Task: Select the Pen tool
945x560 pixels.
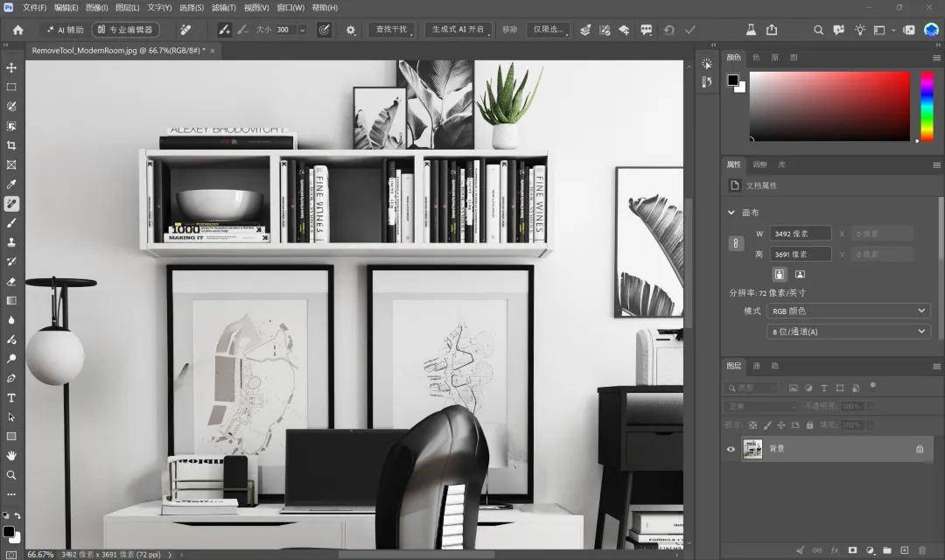Action: coord(11,379)
